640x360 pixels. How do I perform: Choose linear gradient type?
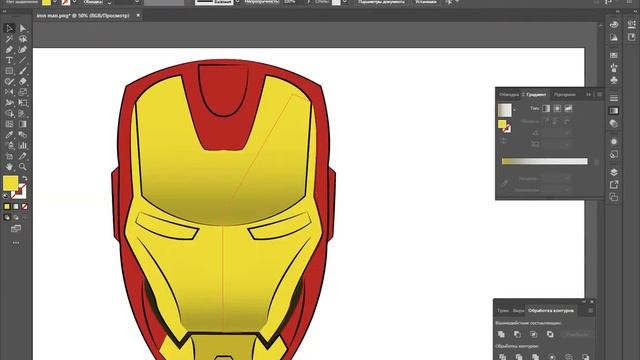pyautogui.click(x=546, y=109)
